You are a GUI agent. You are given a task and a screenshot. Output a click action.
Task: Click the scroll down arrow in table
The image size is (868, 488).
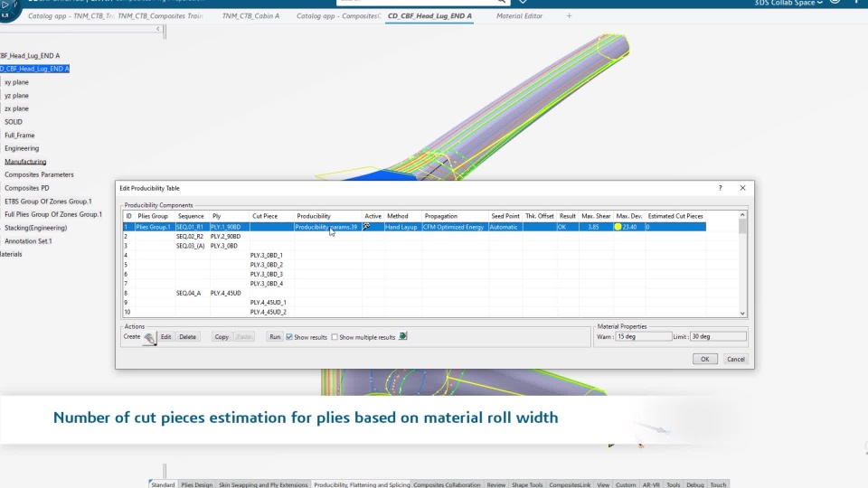click(742, 314)
